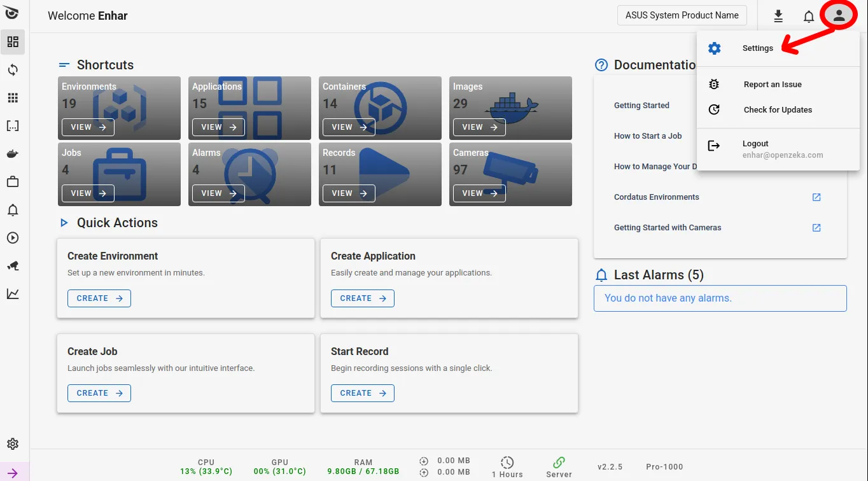Image resolution: width=868 pixels, height=481 pixels.
Task: Open the sidebar security camera icon
Action: 13,266
